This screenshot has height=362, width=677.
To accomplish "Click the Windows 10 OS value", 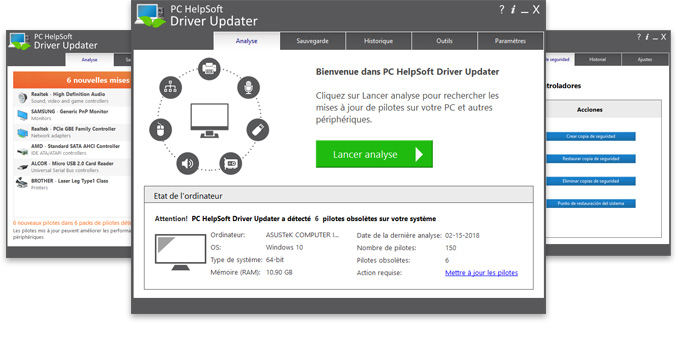I will tap(284, 248).
